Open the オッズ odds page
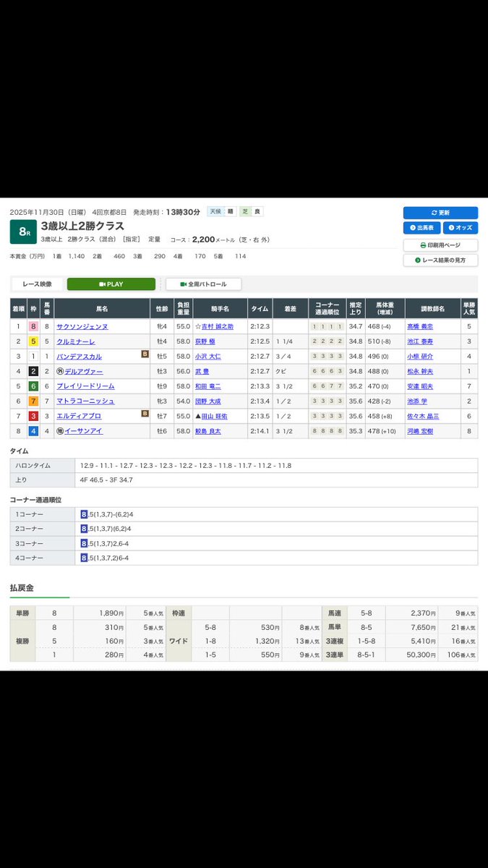The image size is (488, 868). pyautogui.click(x=461, y=228)
